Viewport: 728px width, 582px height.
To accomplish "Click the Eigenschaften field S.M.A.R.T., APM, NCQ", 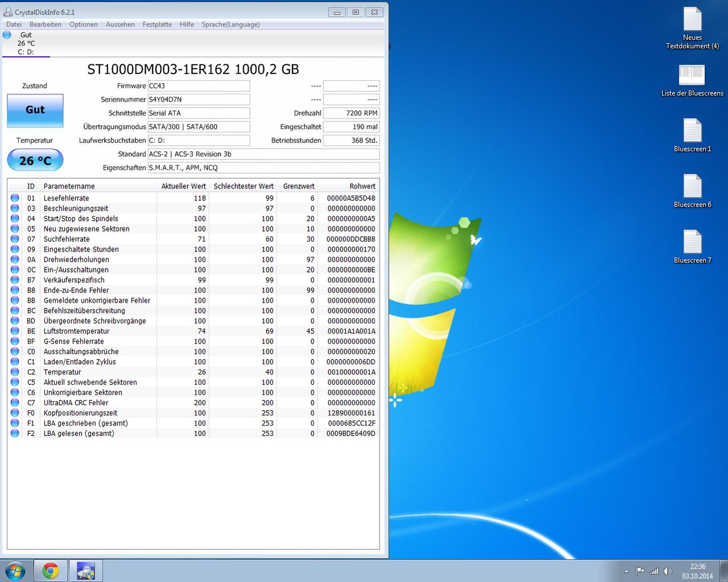I will tap(264, 168).
